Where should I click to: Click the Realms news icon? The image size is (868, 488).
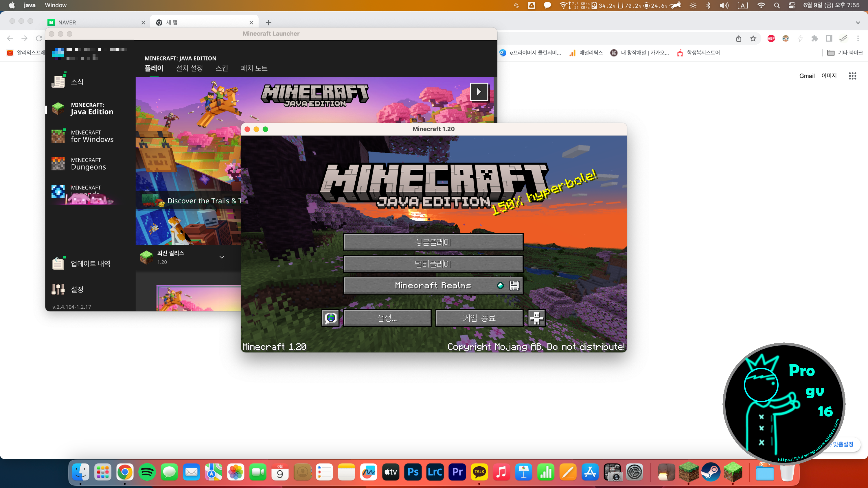click(514, 286)
